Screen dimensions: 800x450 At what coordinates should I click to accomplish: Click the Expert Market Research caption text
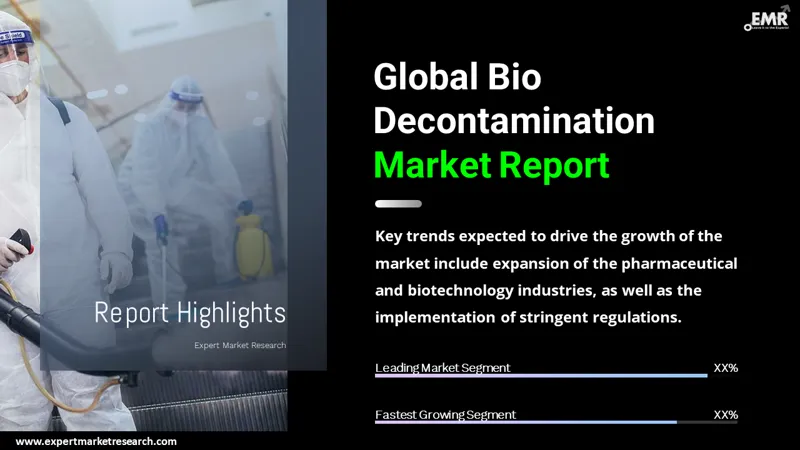click(x=239, y=345)
